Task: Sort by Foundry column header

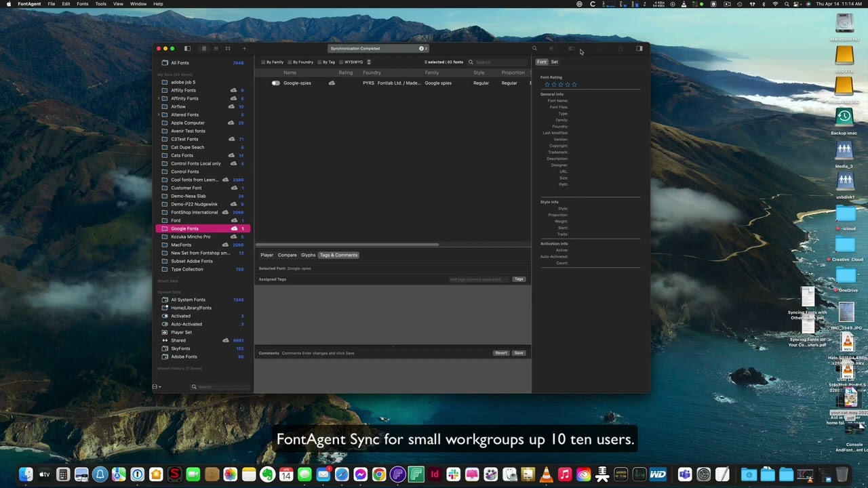Action: [x=372, y=73]
